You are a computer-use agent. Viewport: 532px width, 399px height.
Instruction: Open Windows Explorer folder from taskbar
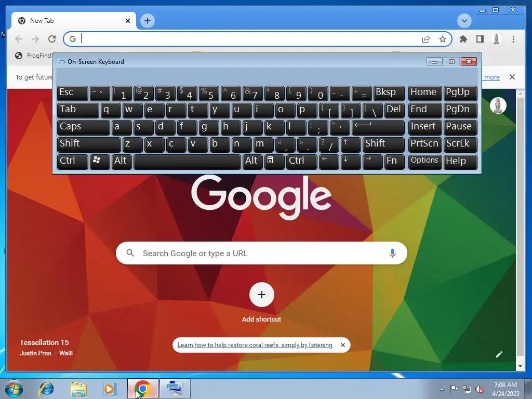[78, 389]
